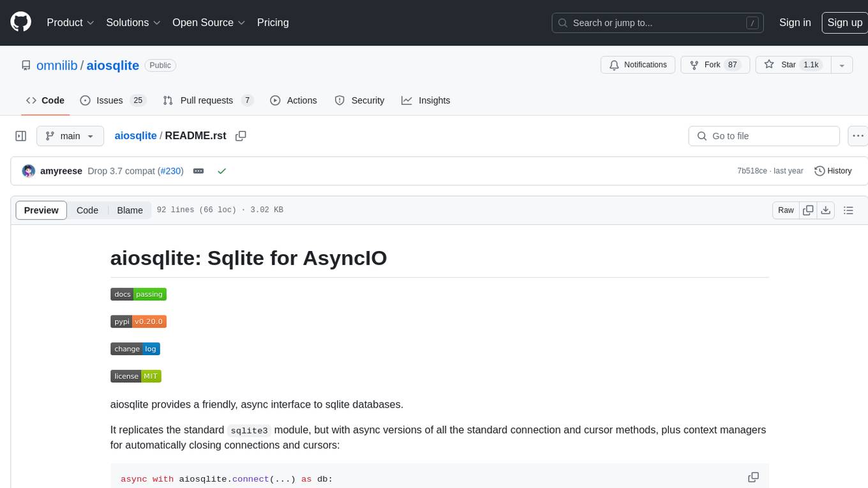Open the amyreese author link
Screen dimensions: 868x488
point(61,171)
